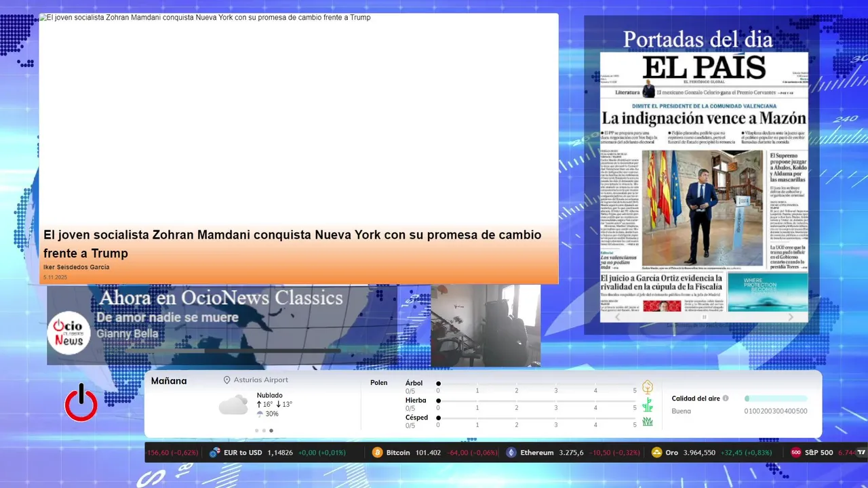This screenshot has width=868, height=488.
Task: Click the Polen section label
Action: point(379,383)
